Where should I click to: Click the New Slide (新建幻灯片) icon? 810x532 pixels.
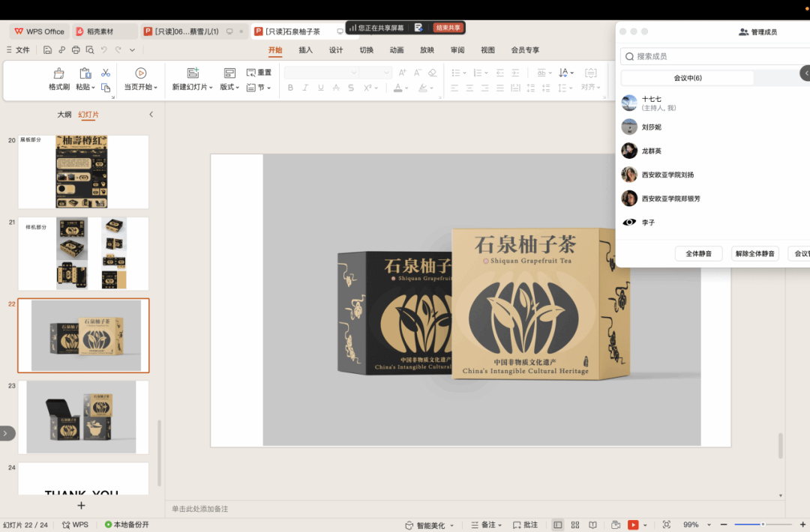[x=193, y=73]
